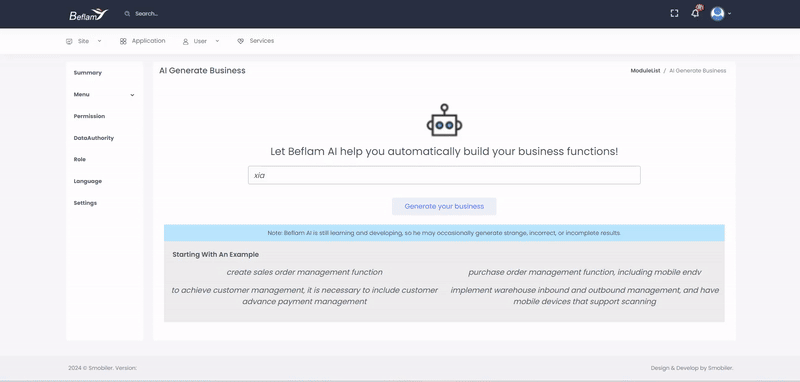
Task: Click the Beflam logo
Action: tap(88, 14)
